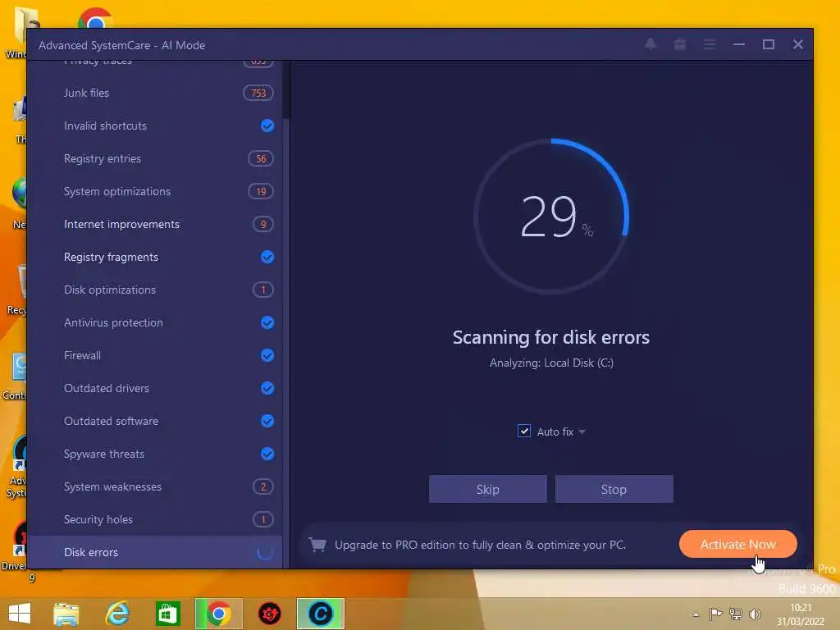Screen dimensions: 840x630
Task: Select Spyware threats item
Action: click(x=155, y=454)
